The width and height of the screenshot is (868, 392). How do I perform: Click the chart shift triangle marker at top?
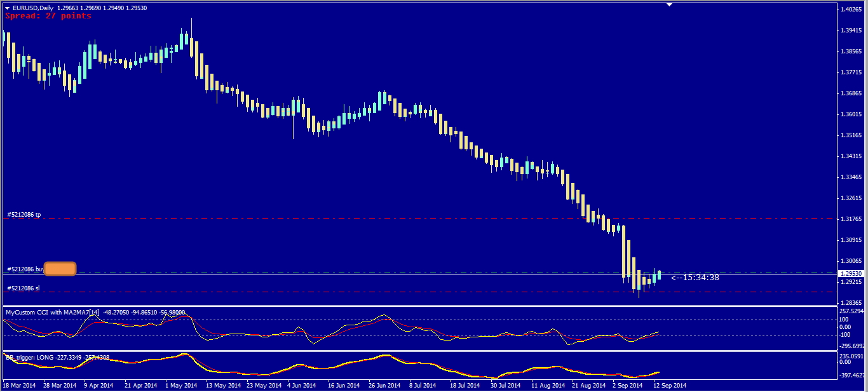coord(669,4)
